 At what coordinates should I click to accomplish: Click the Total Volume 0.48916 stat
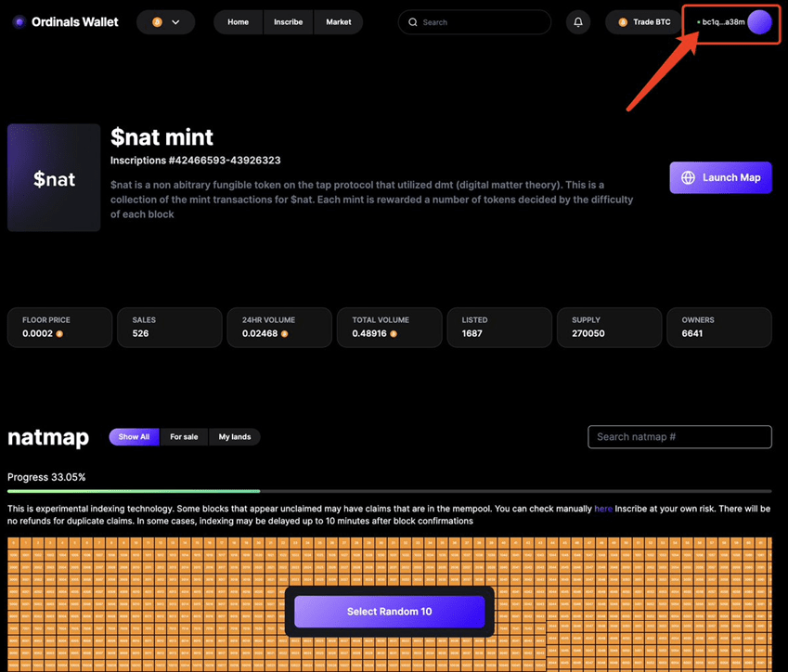click(x=390, y=328)
